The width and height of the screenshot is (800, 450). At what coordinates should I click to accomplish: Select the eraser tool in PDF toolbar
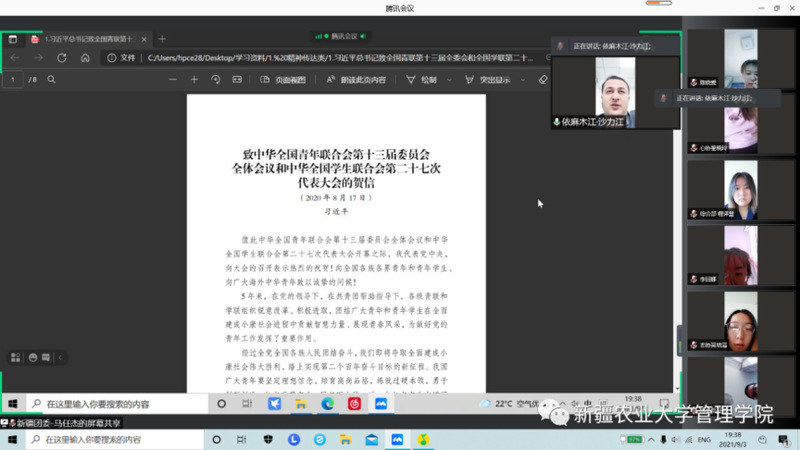[542, 79]
